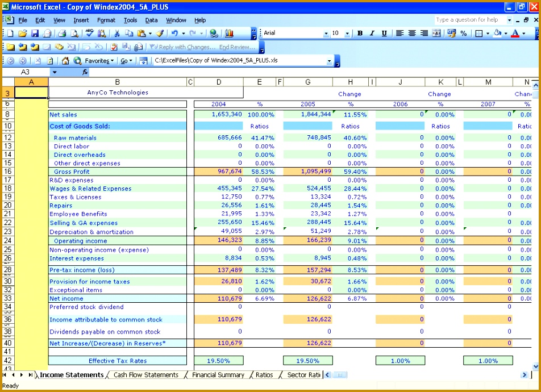
Task: Open the Data menu
Action: click(151, 20)
